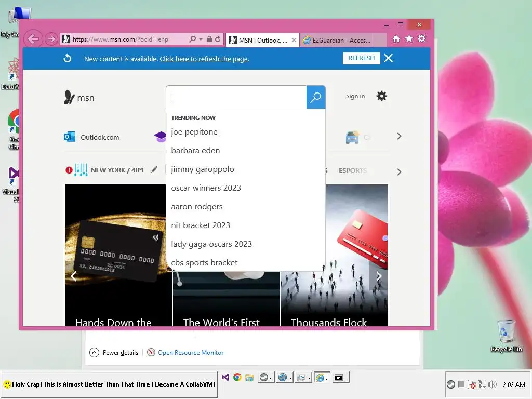532x399 pixels.
Task: Open the NEW YORK / 40°F weather
Action: (x=118, y=170)
